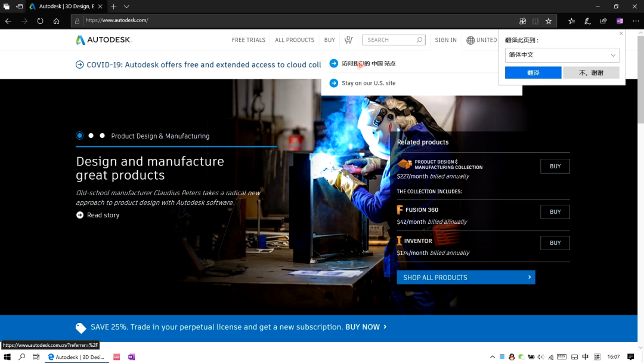Open the BUY menu

(x=329, y=40)
